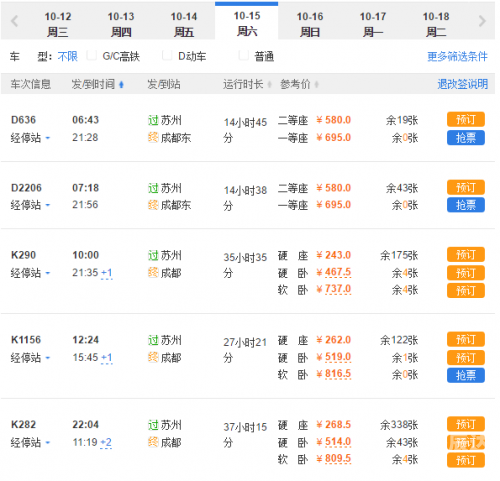Expand 经停站 stops for K282
This screenshot has height=481, width=500.
click(x=30, y=442)
